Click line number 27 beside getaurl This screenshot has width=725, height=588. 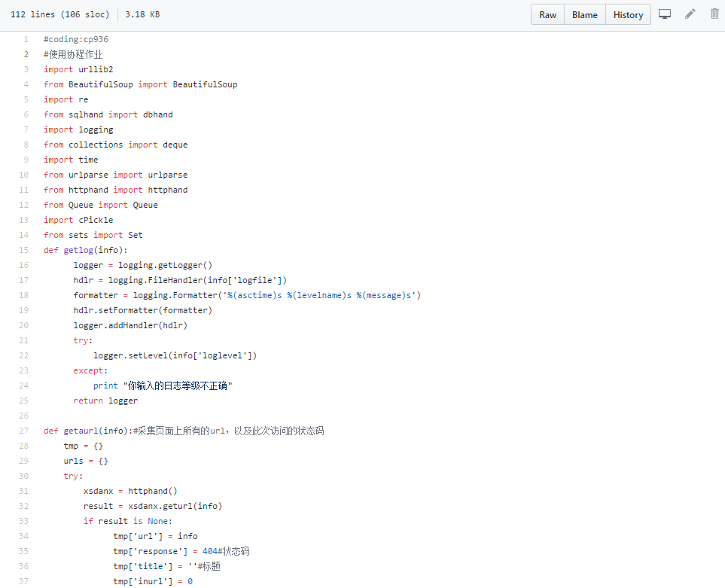tap(24, 431)
